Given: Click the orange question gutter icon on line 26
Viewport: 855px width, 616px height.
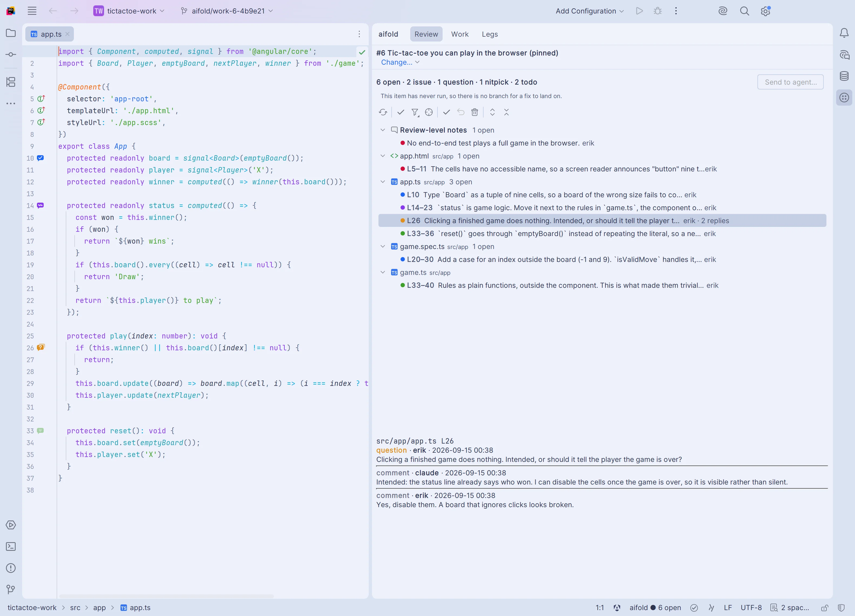Looking at the screenshot, I should pos(41,347).
